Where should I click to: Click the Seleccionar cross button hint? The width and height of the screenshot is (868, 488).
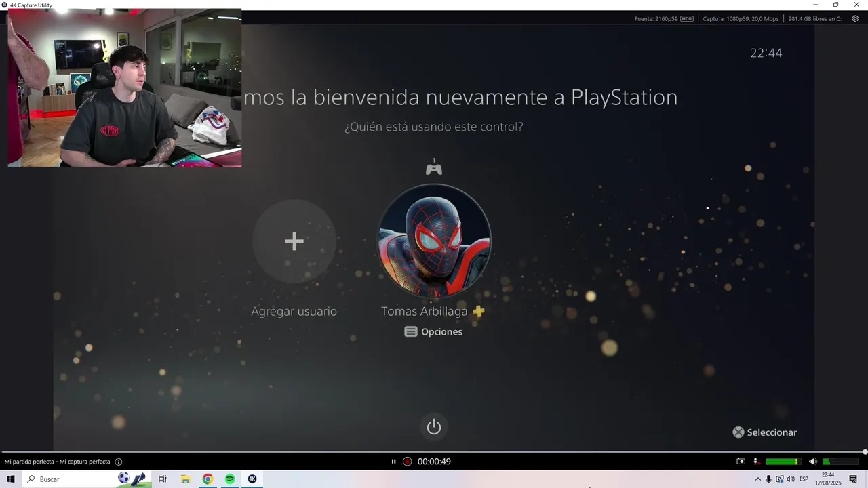coord(765,432)
